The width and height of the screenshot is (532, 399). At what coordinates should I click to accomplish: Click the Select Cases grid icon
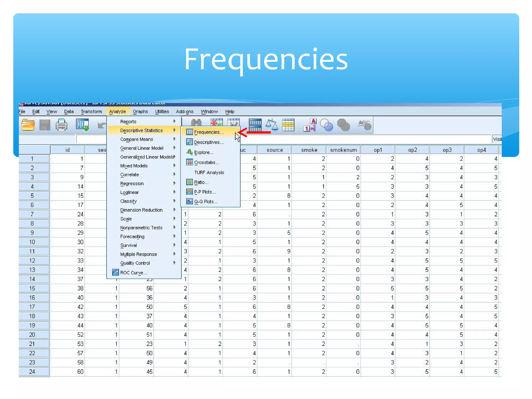[x=288, y=125]
